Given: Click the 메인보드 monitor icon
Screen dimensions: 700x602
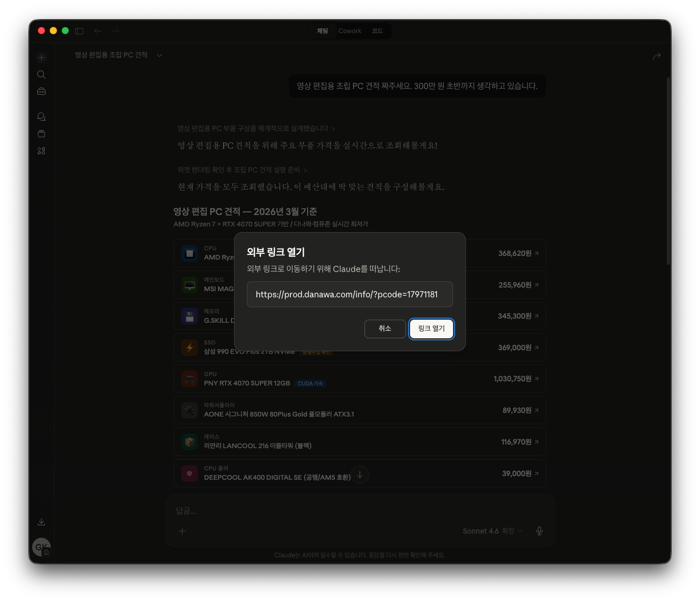Looking at the screenshot, I should [189, 285].
